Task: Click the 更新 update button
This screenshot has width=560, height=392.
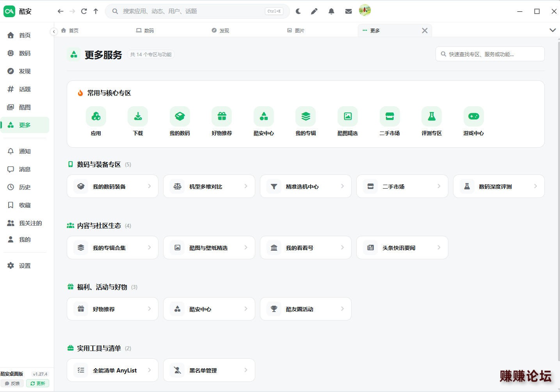Action: [x=37, y=383]
